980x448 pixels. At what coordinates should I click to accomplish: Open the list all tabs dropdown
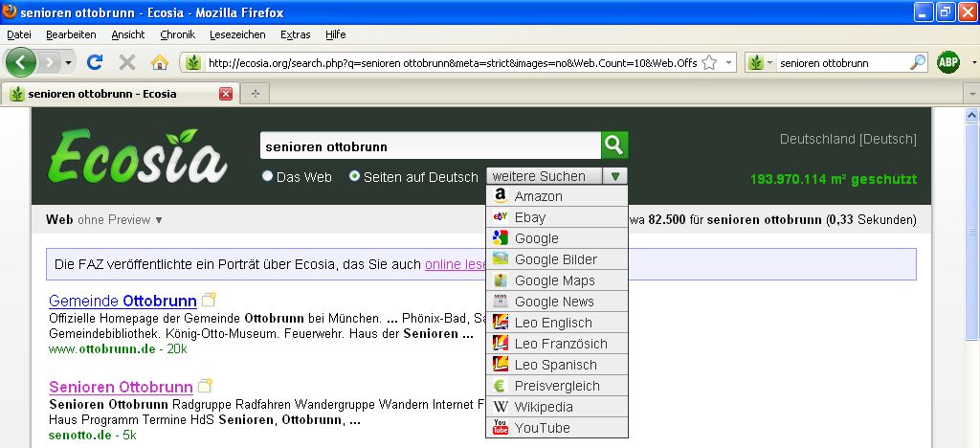click(972, 94)
